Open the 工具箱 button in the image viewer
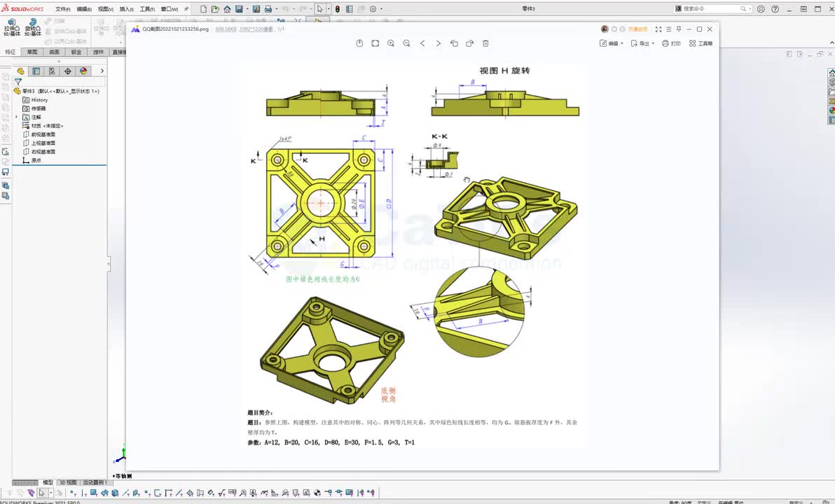Viewport: 835px width, 504px height. coord(701,43)
